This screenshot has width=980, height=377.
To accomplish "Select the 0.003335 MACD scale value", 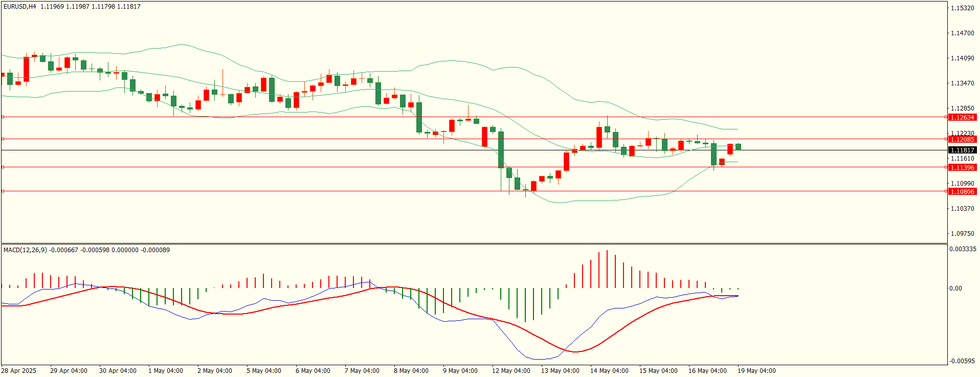I will (963, 249).
